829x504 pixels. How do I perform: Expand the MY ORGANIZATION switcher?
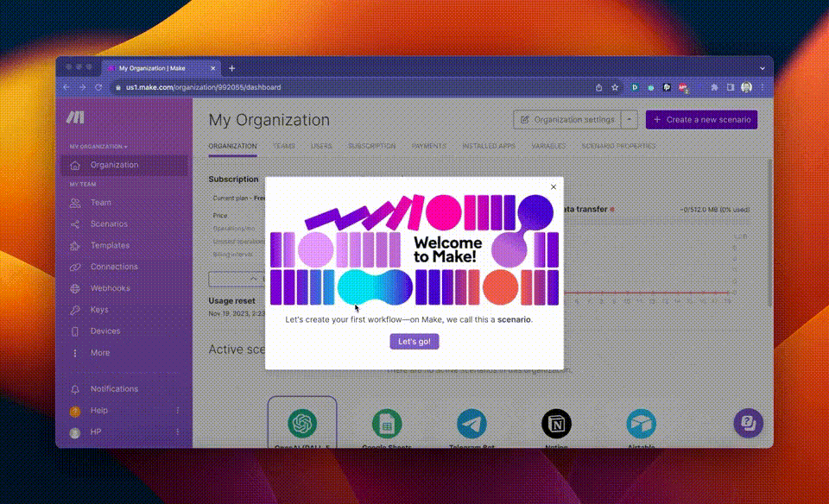98,147
